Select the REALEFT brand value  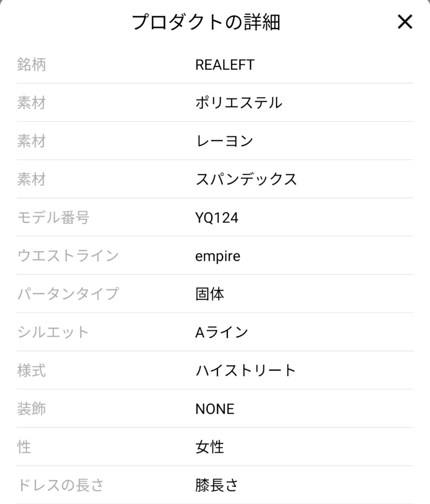tap(225, 65)
